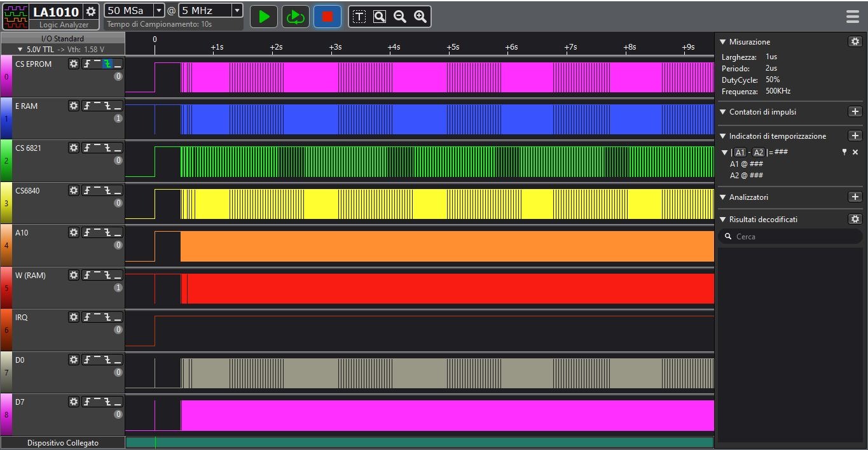The image size is (868, 450).
Task: Zoom to fit the whole capture
Action: point(380,17)
